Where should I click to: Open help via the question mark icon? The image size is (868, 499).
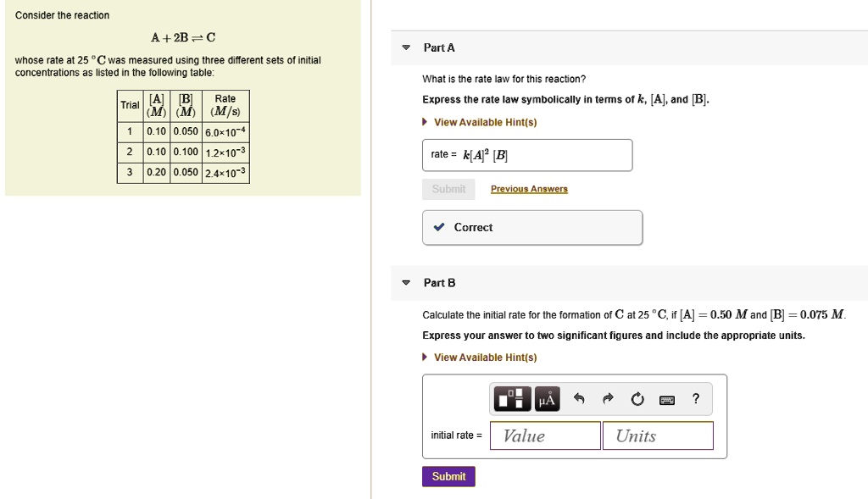[694, 398]
